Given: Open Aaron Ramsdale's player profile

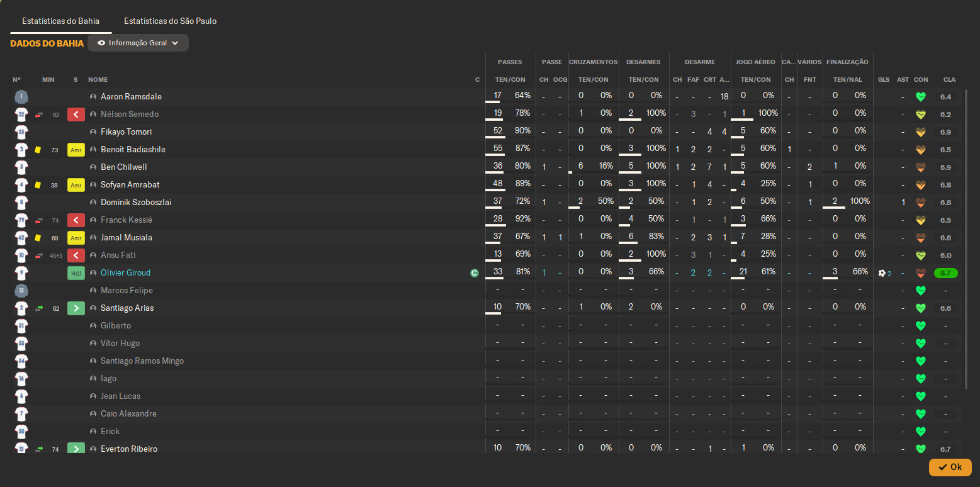Looking at the screenshot, I should [131, 97].
